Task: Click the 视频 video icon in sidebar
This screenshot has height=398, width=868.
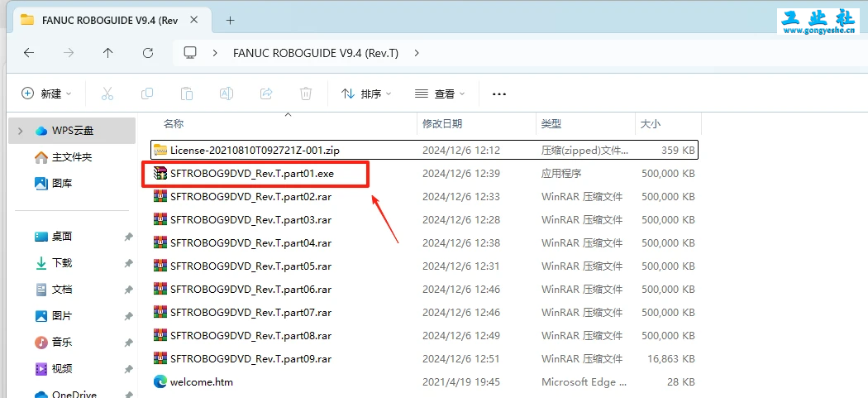Action: pos(41,368)
